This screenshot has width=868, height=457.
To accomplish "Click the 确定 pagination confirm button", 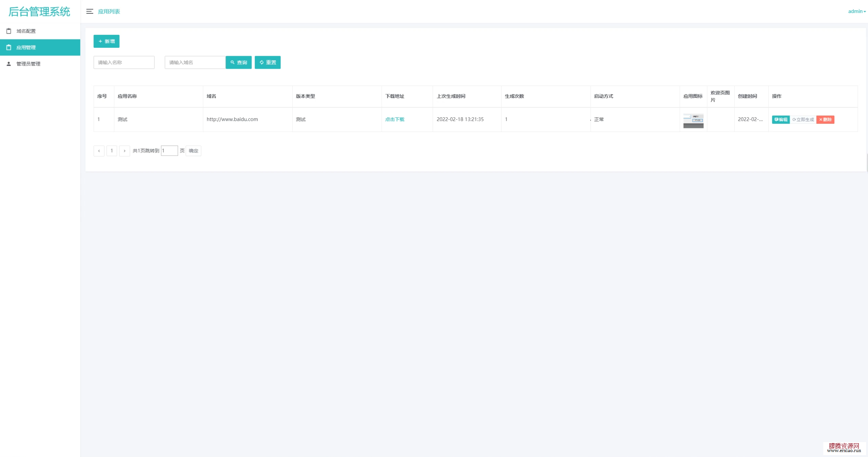I will pyautogui.click(x=194, y=151).
